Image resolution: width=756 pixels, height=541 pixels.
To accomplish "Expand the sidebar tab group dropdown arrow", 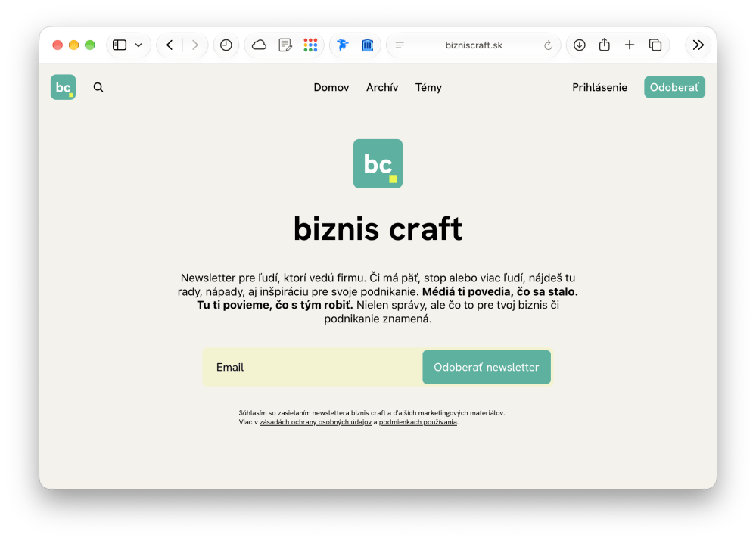I will 138,45.
